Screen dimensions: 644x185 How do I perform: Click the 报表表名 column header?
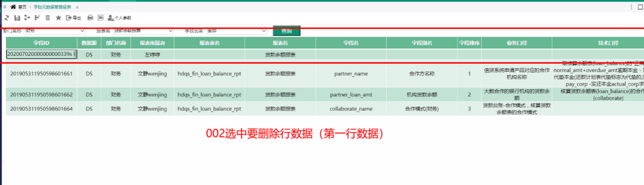click(210, 43)
